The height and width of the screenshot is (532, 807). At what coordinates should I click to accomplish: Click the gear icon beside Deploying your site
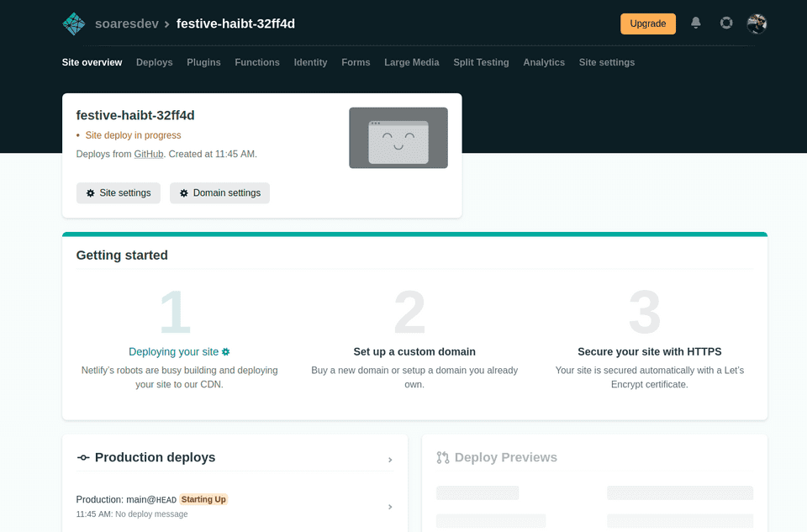[x=225, y=352]
